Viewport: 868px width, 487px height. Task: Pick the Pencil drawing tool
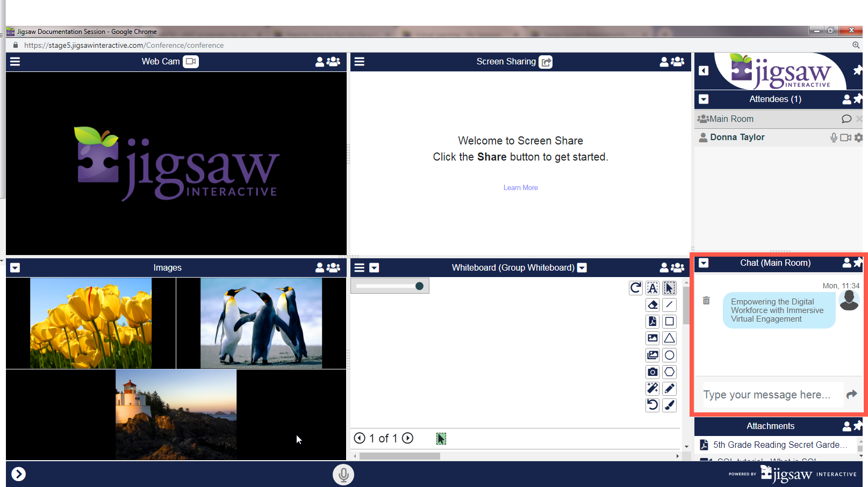[x=669, y=388]
